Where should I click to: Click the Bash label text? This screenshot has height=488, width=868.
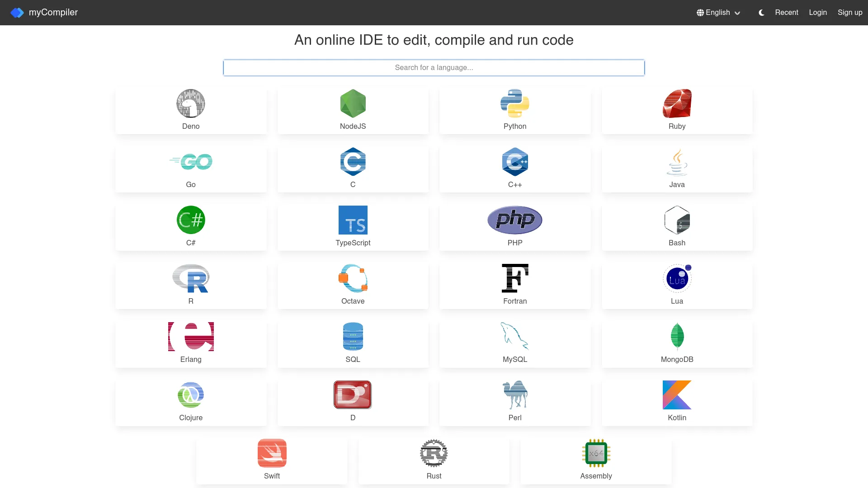[x=677, y=243]
